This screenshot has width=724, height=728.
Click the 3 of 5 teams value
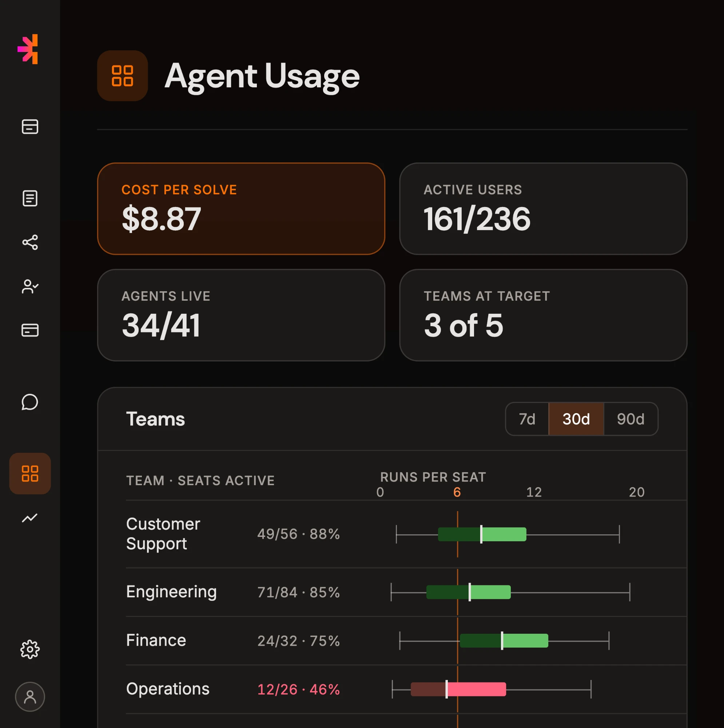(x=464, y=325)
